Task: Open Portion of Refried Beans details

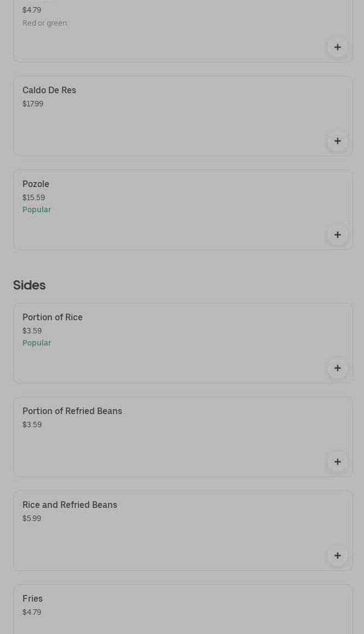Action: click(72, 411)
